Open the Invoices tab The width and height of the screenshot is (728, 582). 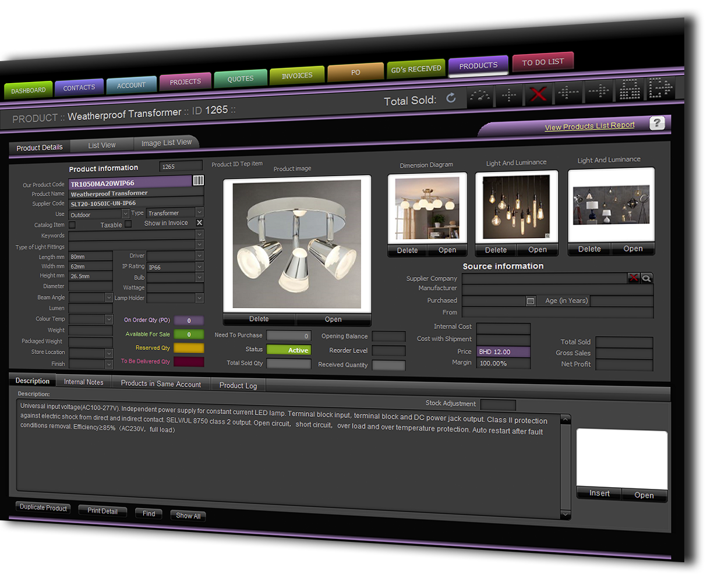(297, 76)
